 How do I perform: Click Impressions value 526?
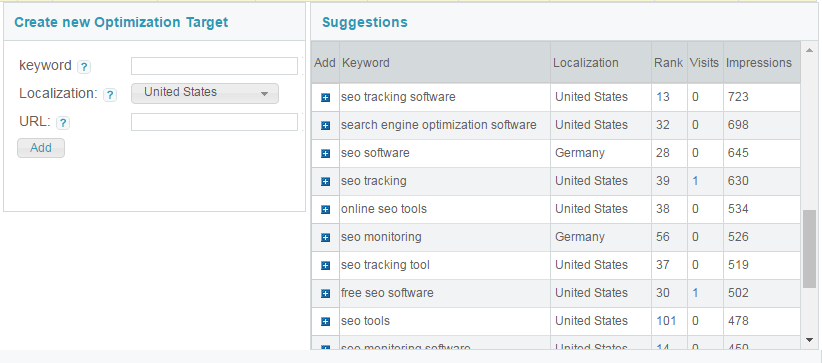[738, 237]
